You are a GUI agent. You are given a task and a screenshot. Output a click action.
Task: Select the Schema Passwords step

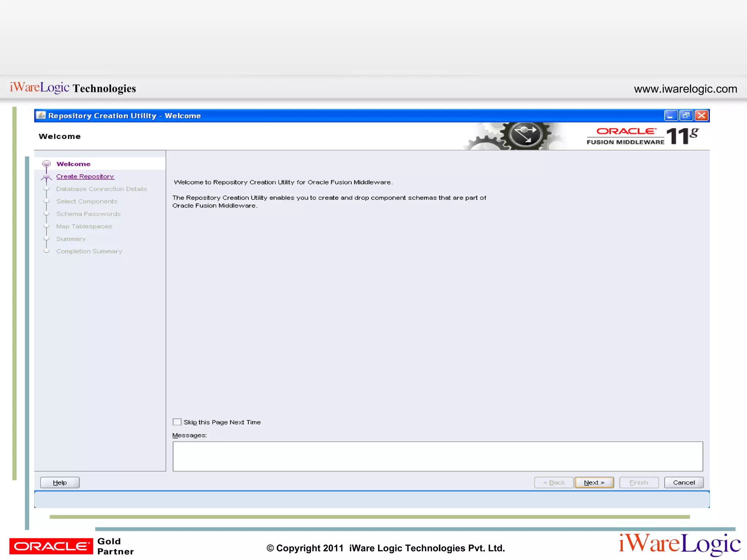pyautogui.click(x=88, y=214)
